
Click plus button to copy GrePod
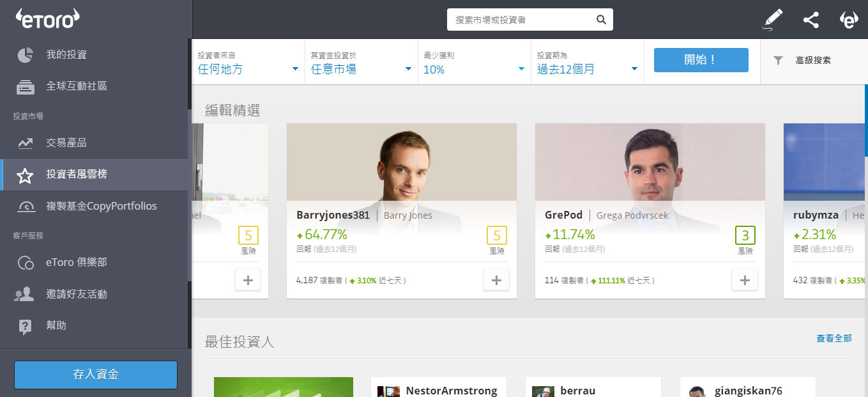click(x=744, y=279)
